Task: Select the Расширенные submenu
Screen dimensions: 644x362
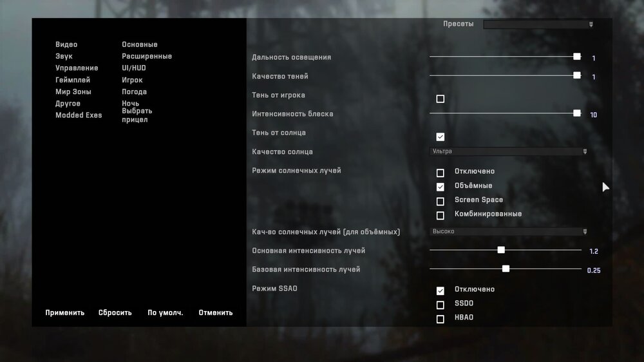Action: coord(147,56)
